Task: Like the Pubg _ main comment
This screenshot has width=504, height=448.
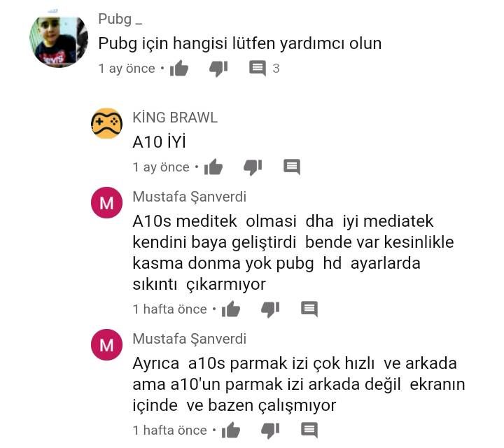Action: tap(179, 68)
